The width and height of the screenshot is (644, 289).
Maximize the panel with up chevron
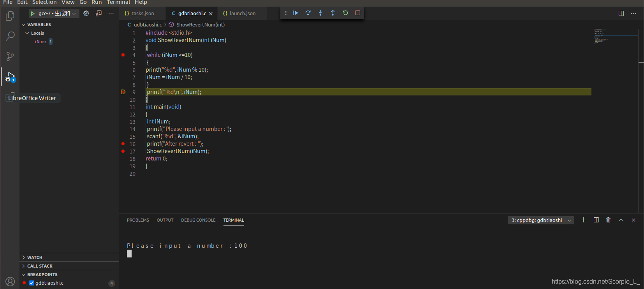click(621, 220)
